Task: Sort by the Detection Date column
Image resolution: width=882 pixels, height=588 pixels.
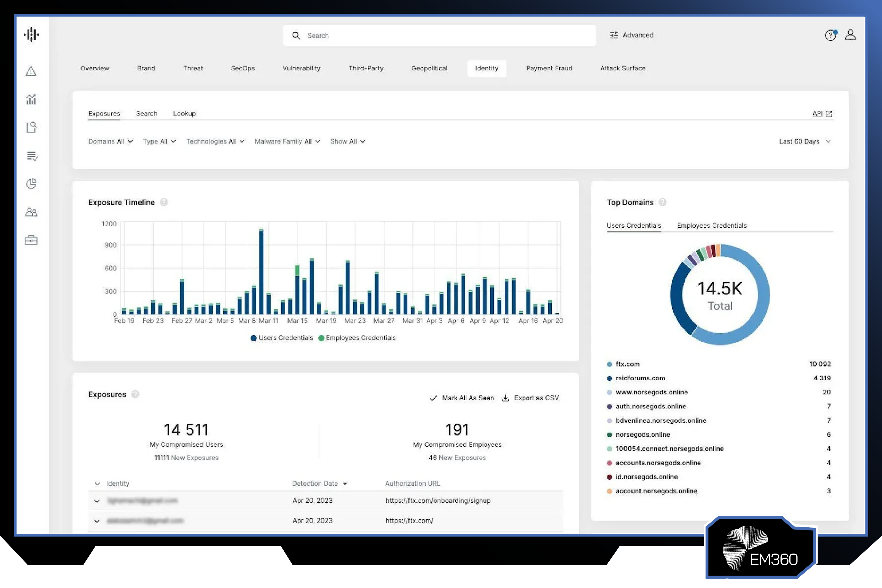Action: coord(319,484)
